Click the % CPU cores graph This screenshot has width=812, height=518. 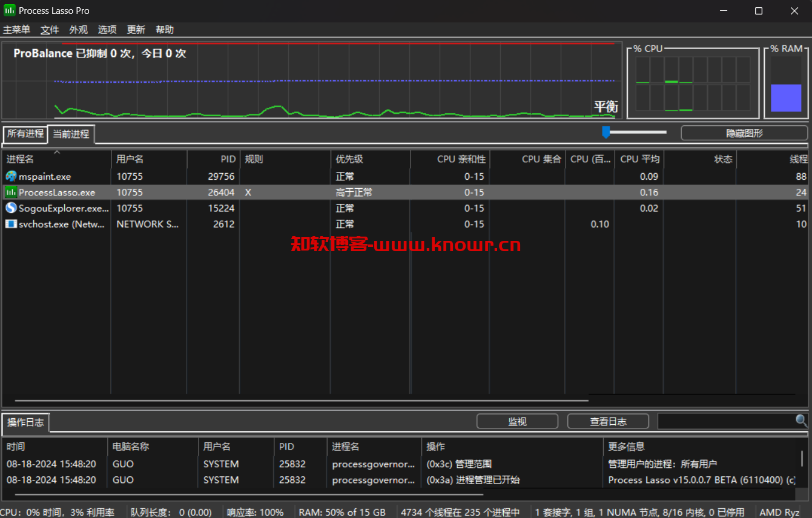coord(693,84)
